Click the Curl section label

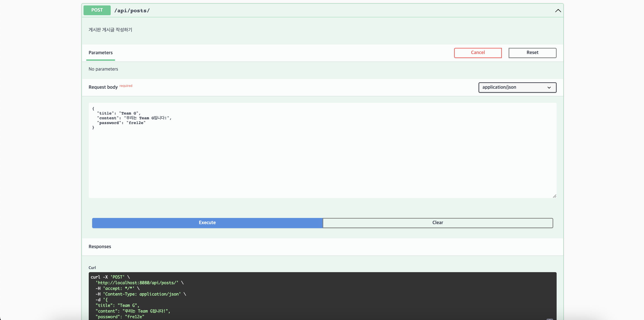[92, 267]
